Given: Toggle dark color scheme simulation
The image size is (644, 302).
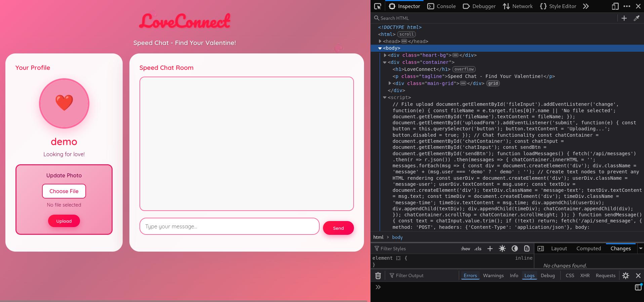Looking at the screenshot, I should tap(515, 249).
